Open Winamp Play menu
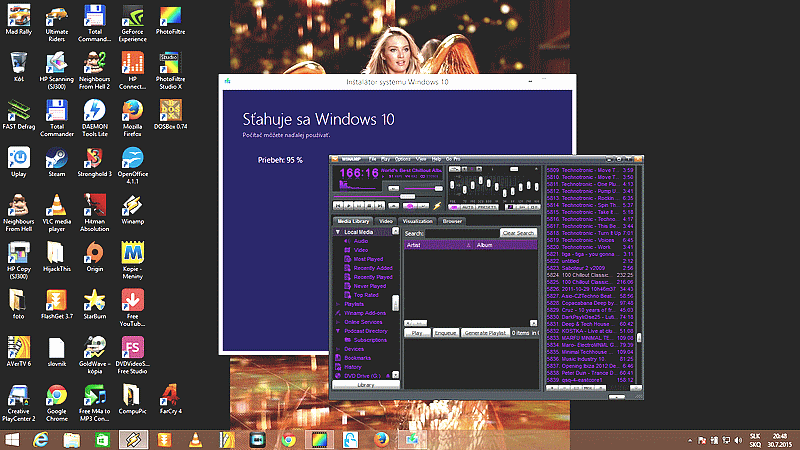This screenshot has height=450, width=800. click(x=385, y=159)
